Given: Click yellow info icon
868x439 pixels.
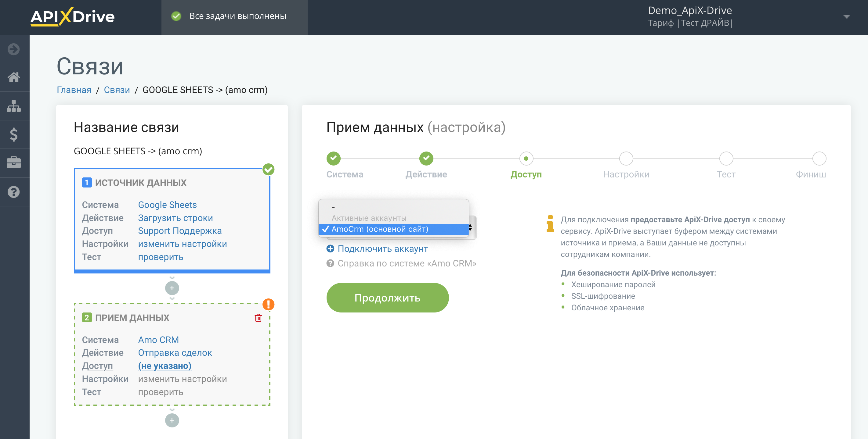Looking at the screenshot, I should [x=550, y=223].
